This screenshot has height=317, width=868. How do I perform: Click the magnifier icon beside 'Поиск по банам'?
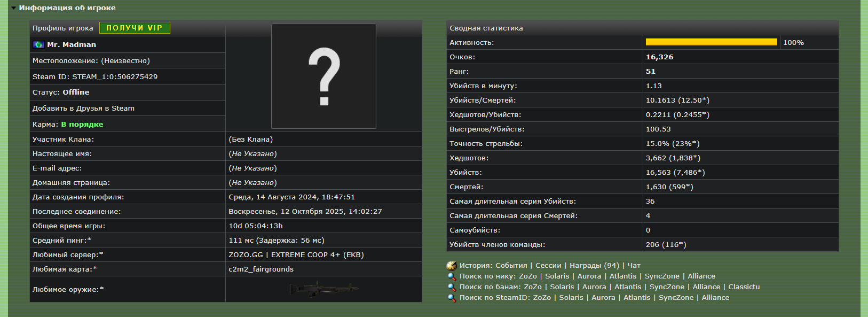pyautogui.click(x=452, y=287)
